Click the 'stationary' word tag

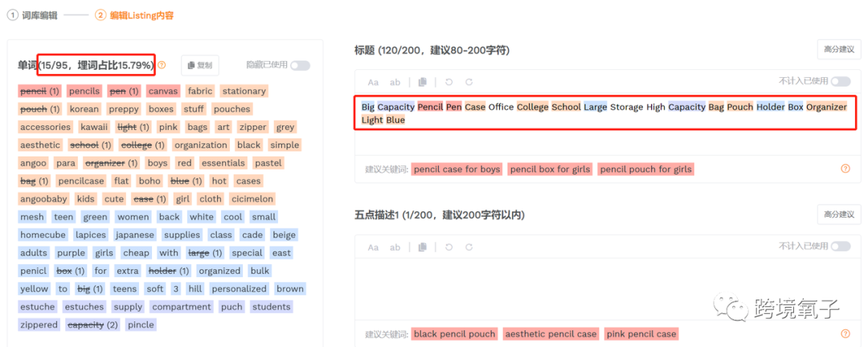coord(244,91)
